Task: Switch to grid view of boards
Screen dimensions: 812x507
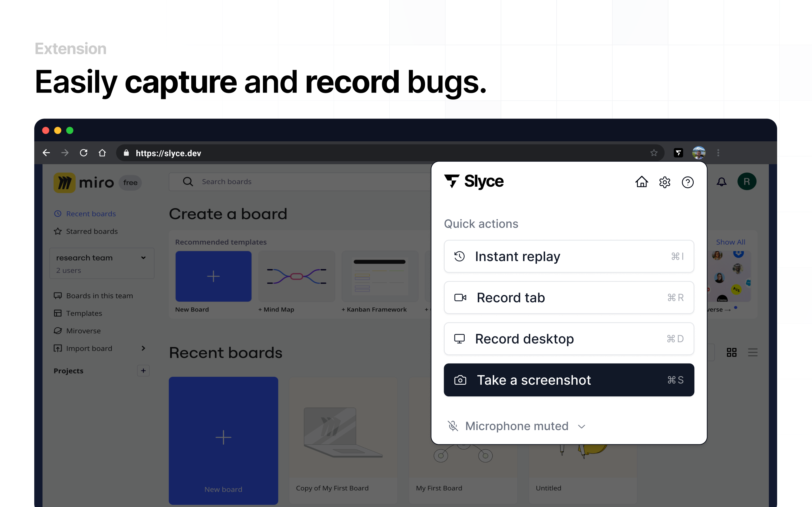Action: (x=731, y=352)
